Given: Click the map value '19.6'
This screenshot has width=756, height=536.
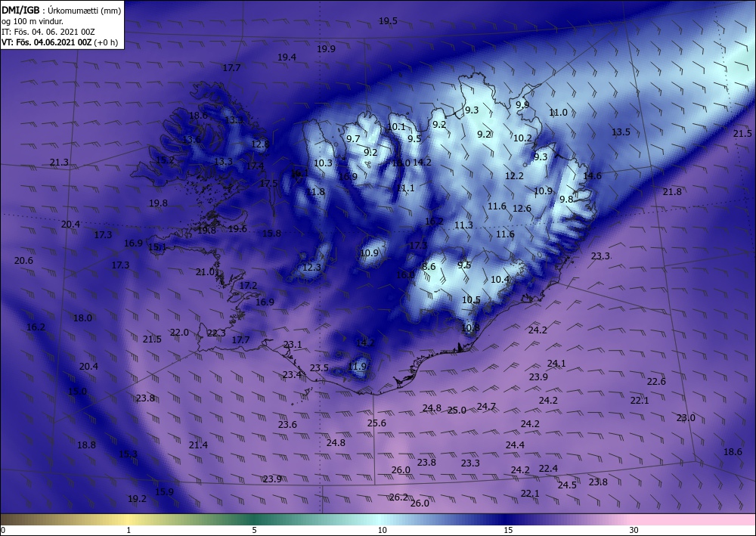Looking at the screenshot, I should pos(237,229).
